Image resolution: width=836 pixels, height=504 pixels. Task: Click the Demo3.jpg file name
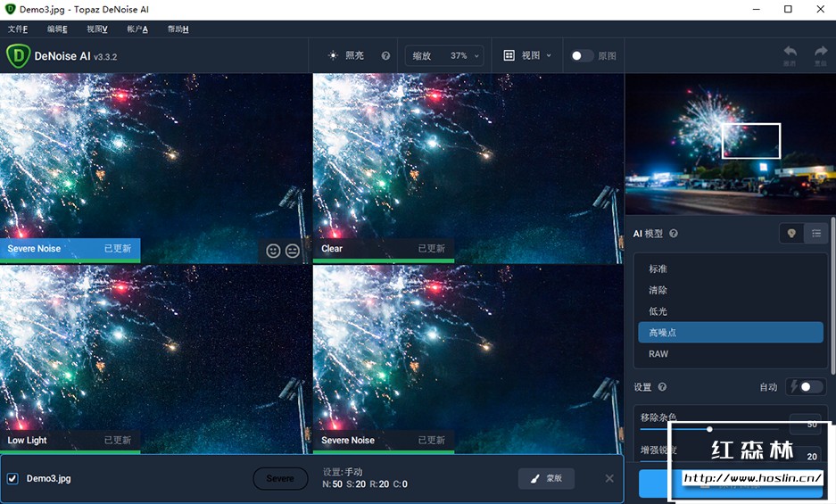tap(48, 478)
